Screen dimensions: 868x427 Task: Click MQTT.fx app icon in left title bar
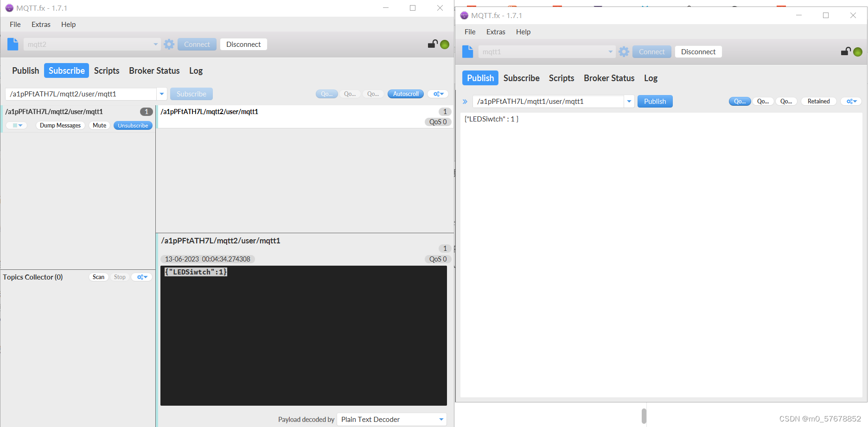click(9, 8)
